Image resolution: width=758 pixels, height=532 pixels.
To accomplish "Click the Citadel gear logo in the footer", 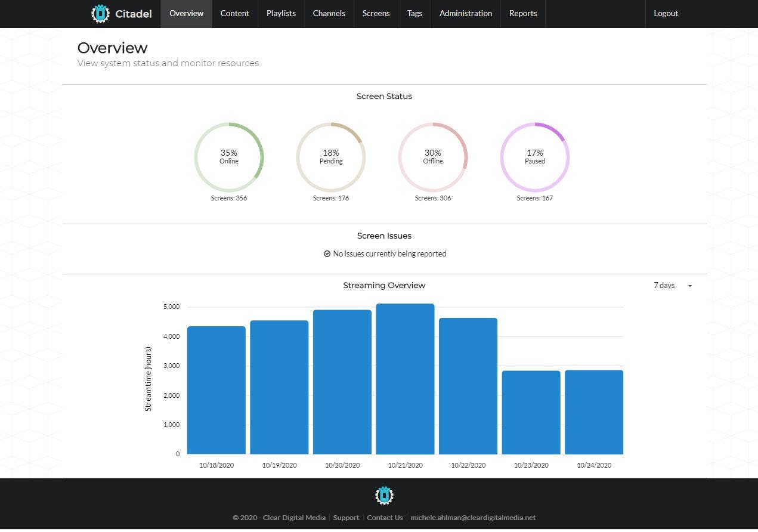I will click(x=384, y=495).
